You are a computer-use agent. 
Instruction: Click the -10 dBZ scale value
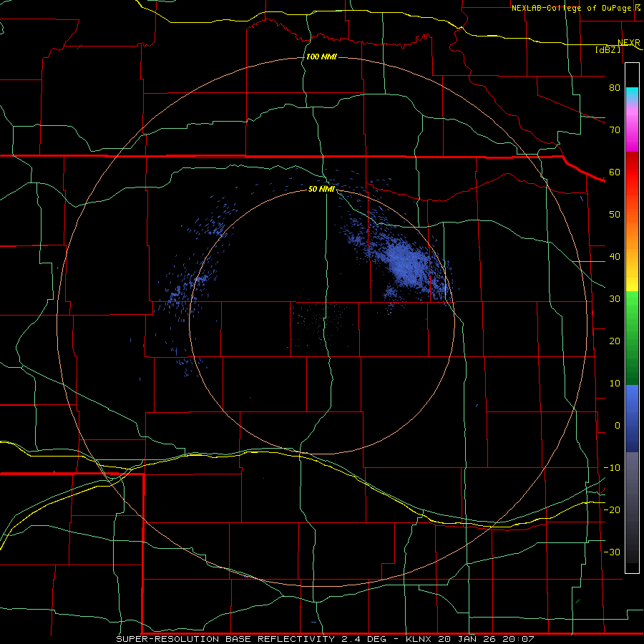coord(612,468)
